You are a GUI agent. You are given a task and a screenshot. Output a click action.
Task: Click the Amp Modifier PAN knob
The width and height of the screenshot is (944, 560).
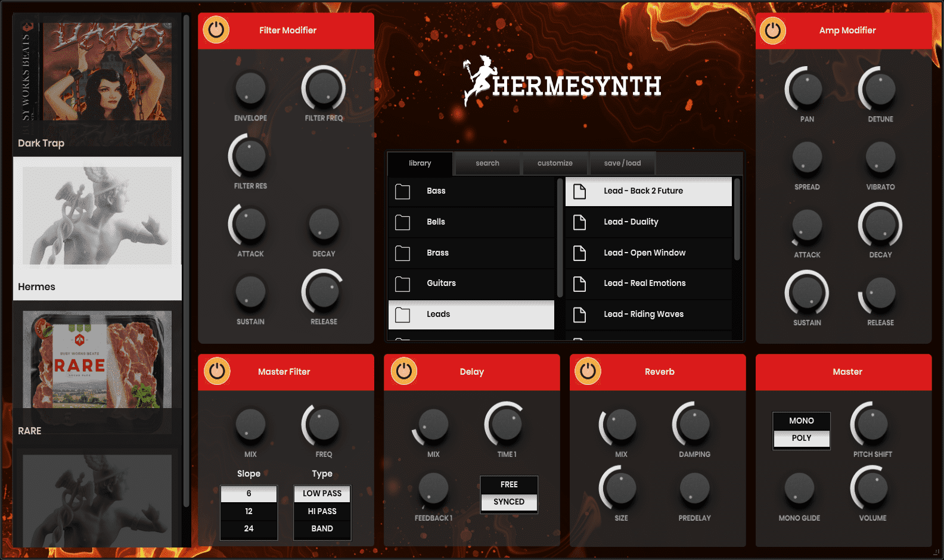tap(807, 89)
